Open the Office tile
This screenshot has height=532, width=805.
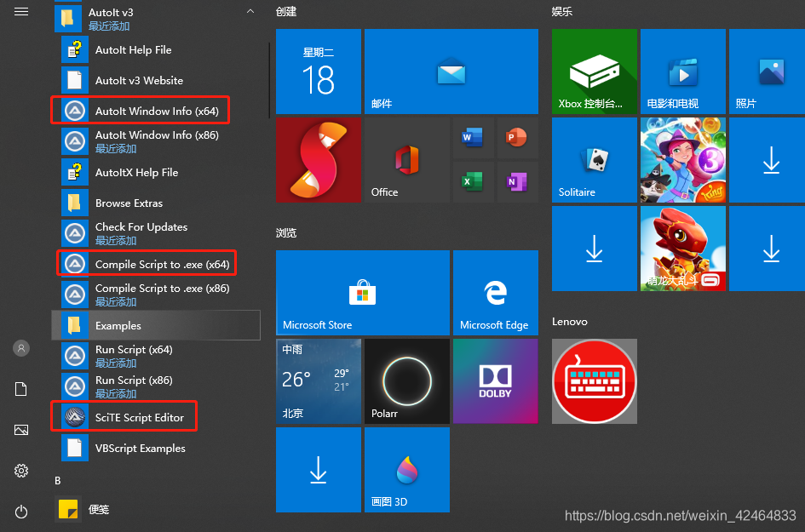click(407, 160)
